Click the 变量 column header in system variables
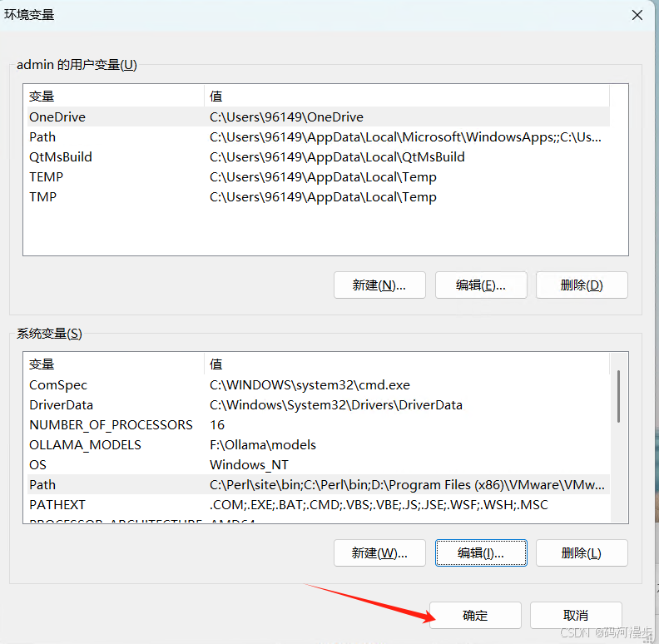Image resolution: width=659 pixels, height=644 pixels. pos(114,364)
